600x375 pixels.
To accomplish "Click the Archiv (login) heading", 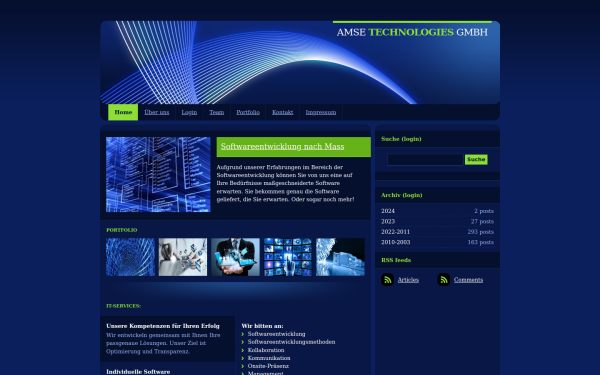I will tap(401, 195).
